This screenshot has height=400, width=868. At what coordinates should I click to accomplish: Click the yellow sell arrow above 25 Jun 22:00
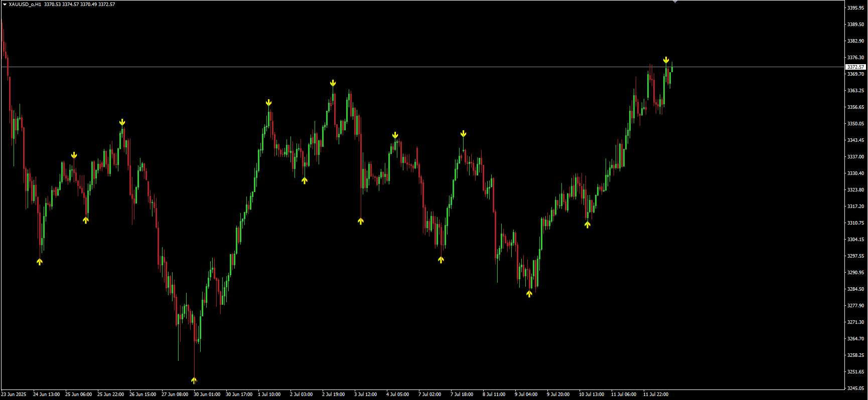click(122, 122)
